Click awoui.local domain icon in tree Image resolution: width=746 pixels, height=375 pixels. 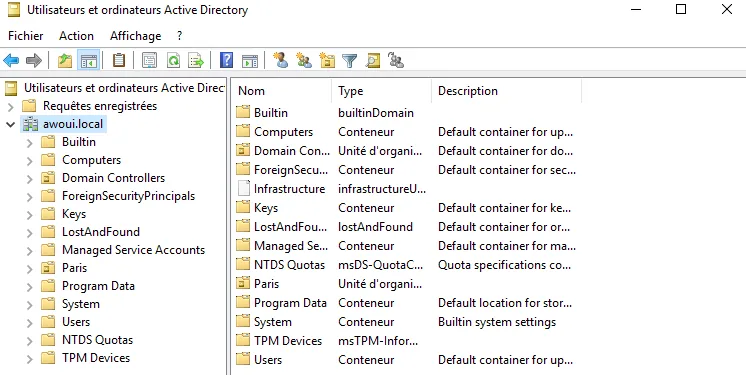(31, 124)
